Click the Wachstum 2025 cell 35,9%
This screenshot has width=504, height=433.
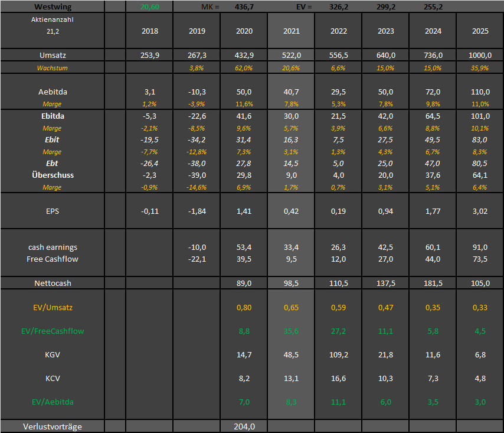480,68
